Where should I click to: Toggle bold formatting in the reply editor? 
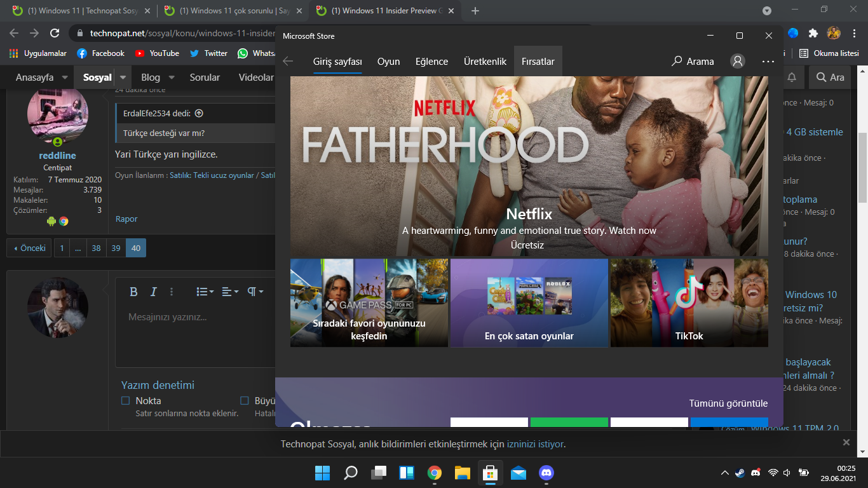(x=133, y=292)
